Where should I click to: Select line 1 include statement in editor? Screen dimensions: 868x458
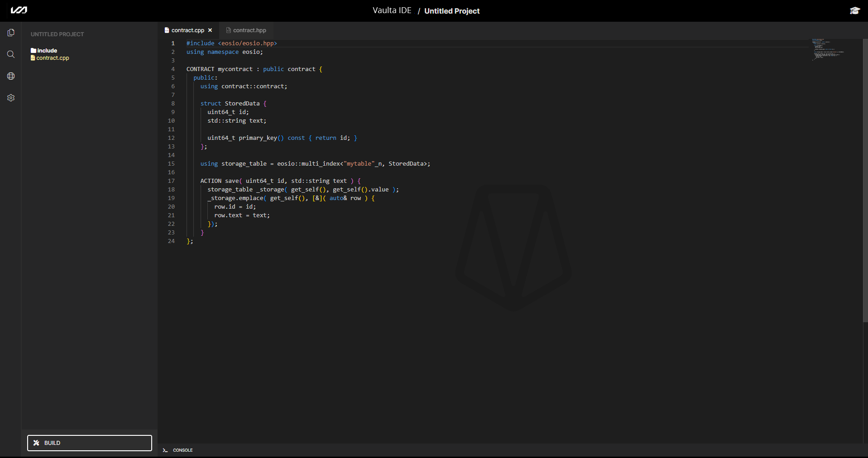pyautogui.click(x=232, y=43)
